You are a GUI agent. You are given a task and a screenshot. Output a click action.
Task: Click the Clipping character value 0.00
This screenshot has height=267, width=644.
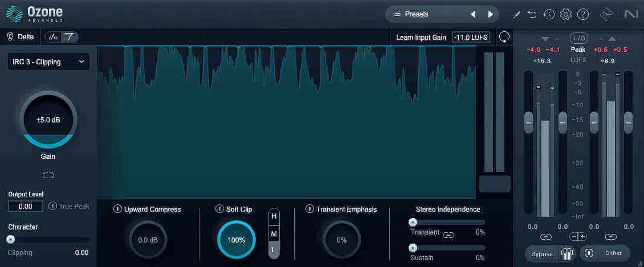[x=81, y=253]
